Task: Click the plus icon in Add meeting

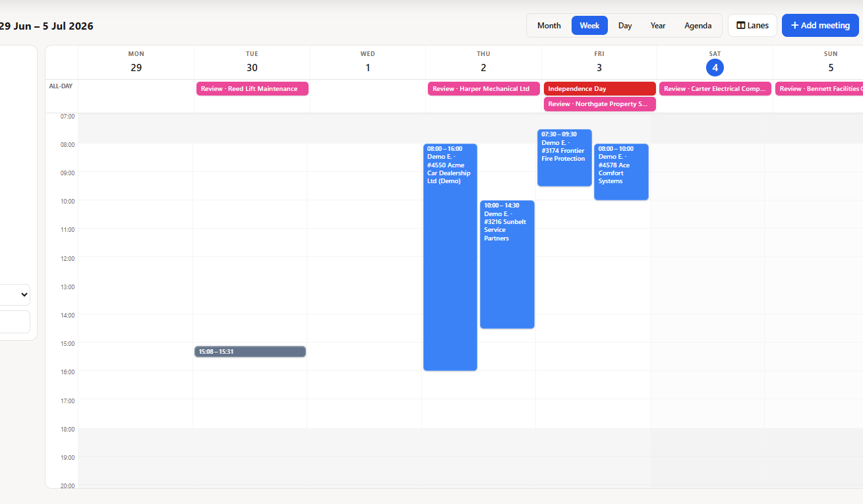Action: 794,26
